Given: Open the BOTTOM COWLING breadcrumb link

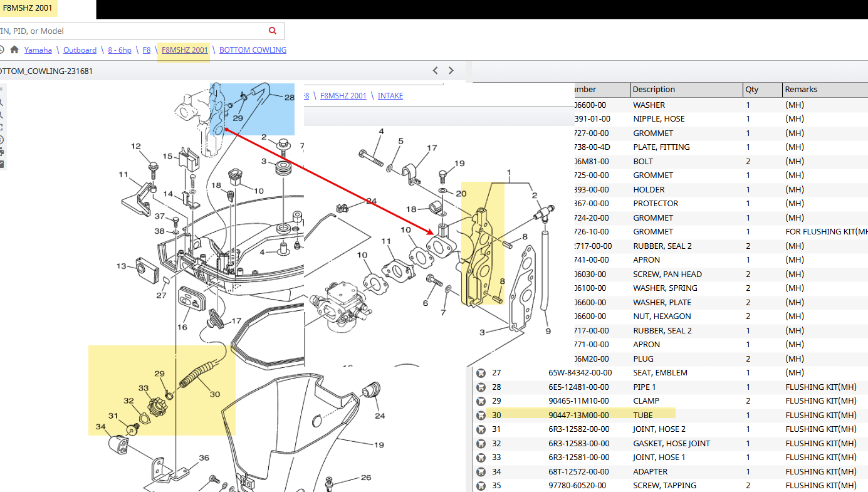Looking at the screenshot, I should [x=253, y=50].
